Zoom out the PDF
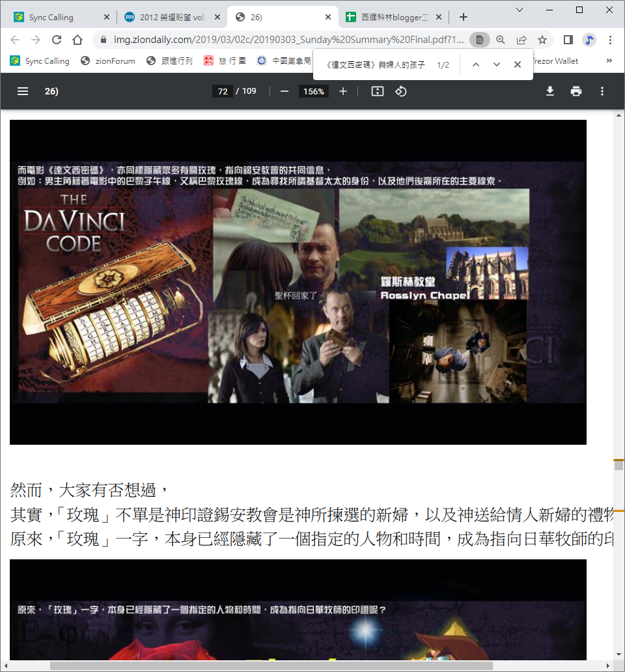 [x=285, y=91]
